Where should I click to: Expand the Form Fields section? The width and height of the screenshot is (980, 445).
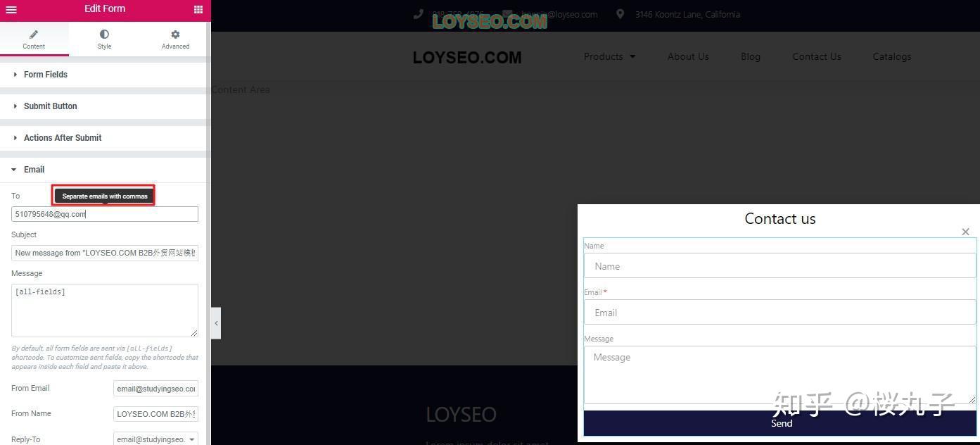click(104, 75)
